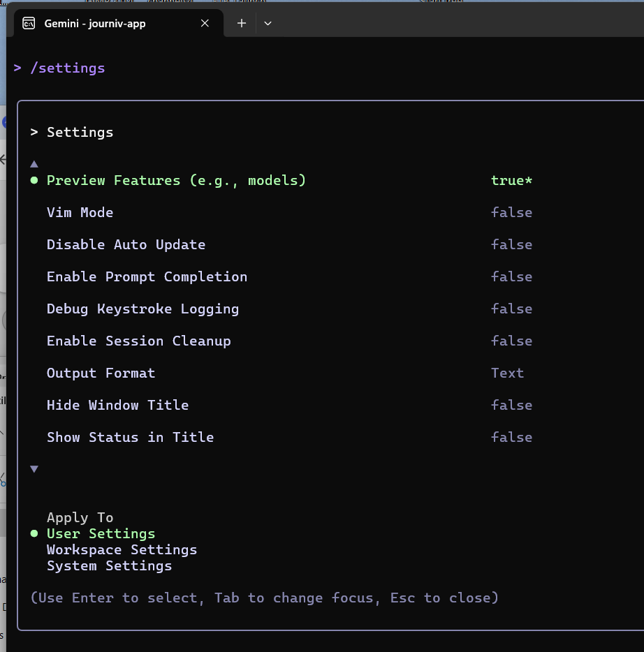Choose System Settings scope
The width and height of the screenshot is (644, 652).
109,566
